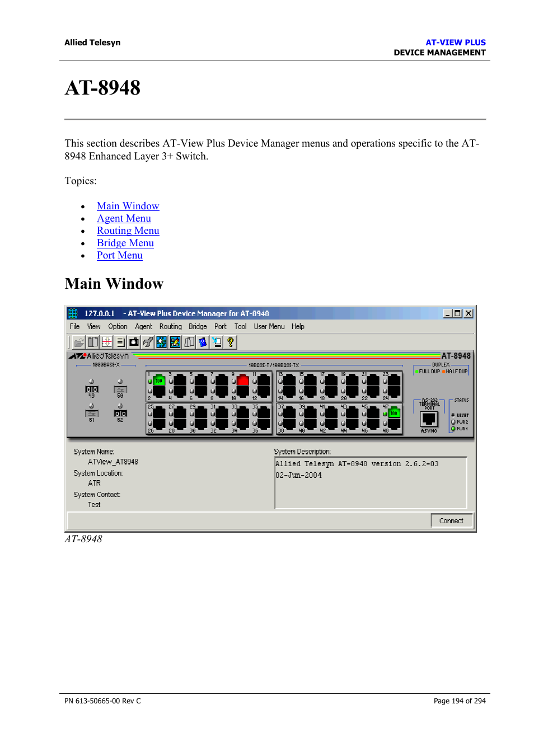Click the camera snapshot toolbar icon
The image size is (534, 756).
tap(134, 342)
